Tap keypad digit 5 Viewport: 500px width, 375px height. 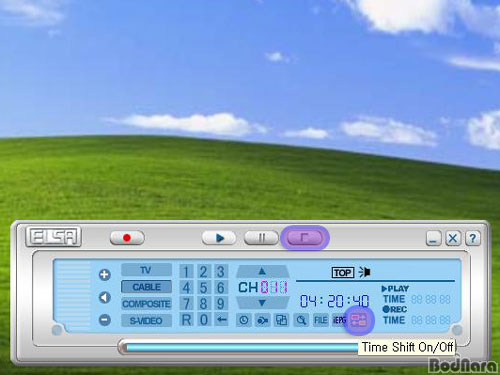(203, 287)
